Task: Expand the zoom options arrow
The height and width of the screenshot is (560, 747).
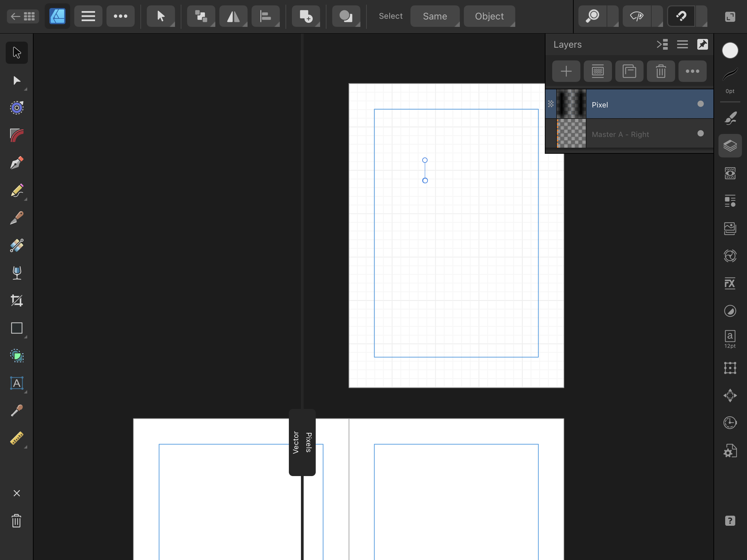Action: [x=613, y=16]
